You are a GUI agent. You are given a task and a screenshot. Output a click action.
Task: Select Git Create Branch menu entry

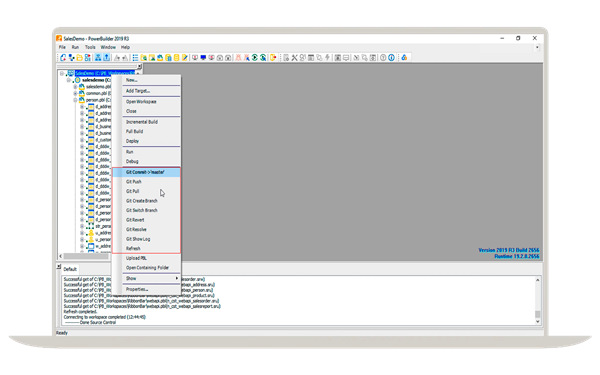146,201
